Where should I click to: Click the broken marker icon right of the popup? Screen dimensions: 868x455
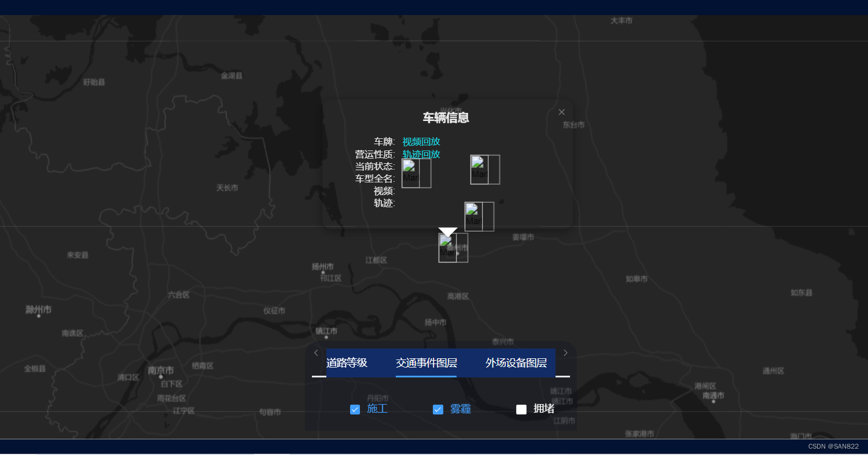point(485,169)
